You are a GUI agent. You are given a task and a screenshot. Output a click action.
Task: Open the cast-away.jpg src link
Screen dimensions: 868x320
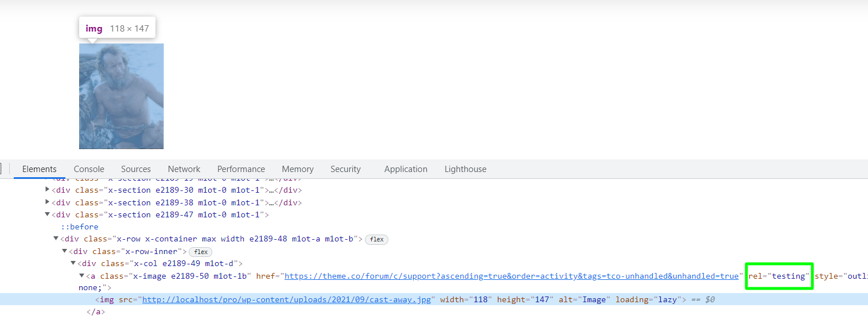[286, 299]
